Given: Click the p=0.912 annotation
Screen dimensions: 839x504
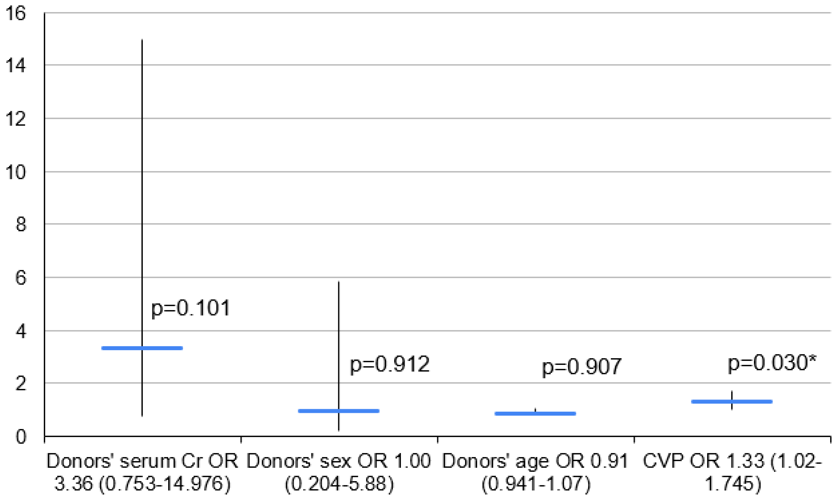Looking at the screenshot, I should (x=390, y=364).
